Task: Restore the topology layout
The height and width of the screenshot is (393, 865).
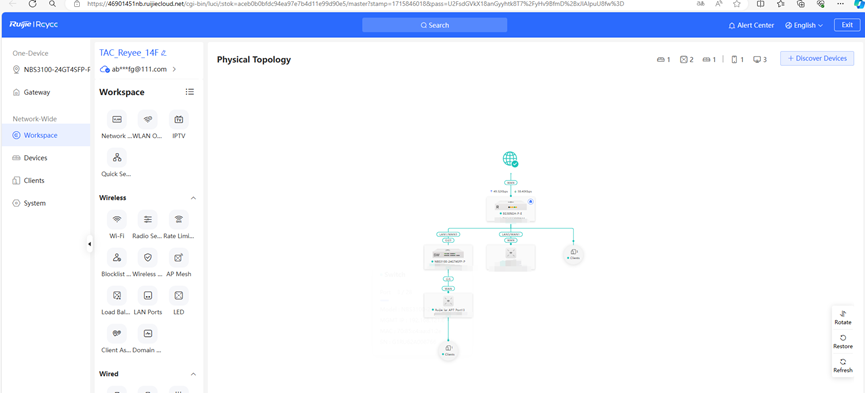Action: click(x=842, y=341)
